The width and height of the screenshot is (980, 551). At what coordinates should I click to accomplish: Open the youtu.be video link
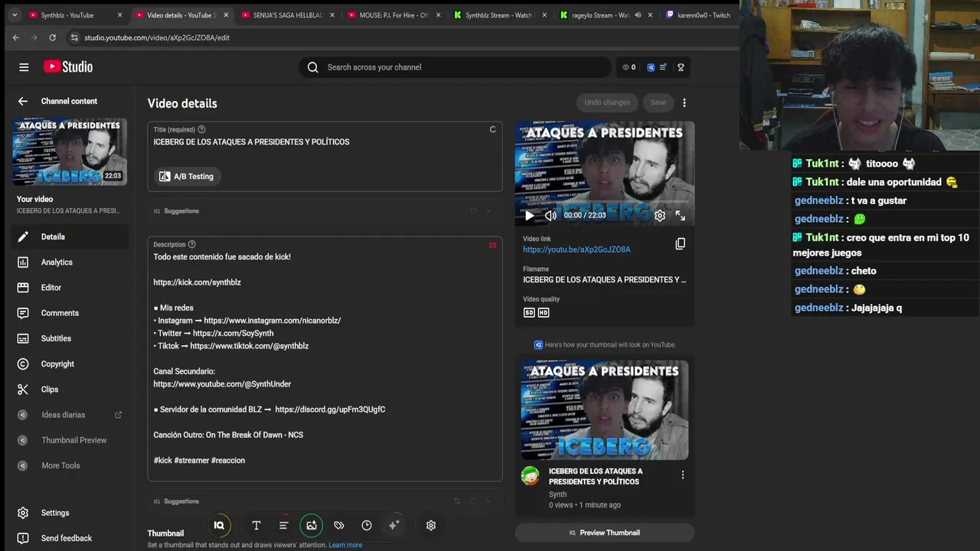(577, 249)
